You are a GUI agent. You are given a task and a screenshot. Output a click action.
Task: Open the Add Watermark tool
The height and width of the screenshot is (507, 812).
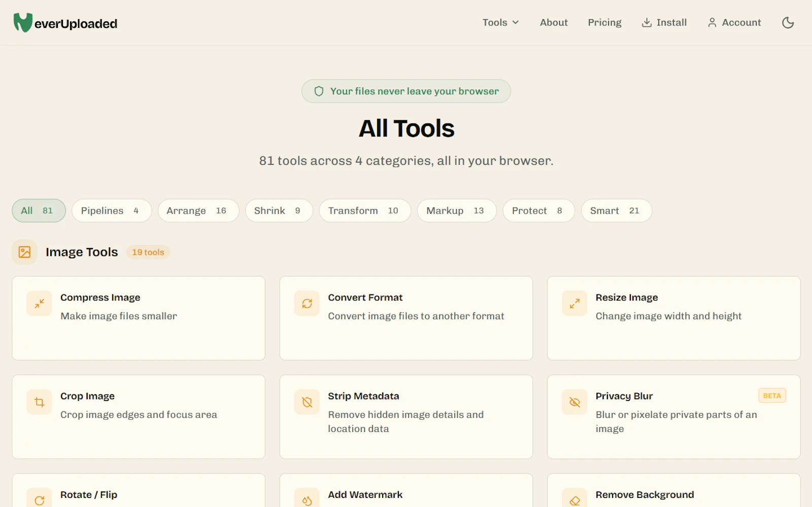[x=406, y=491]
